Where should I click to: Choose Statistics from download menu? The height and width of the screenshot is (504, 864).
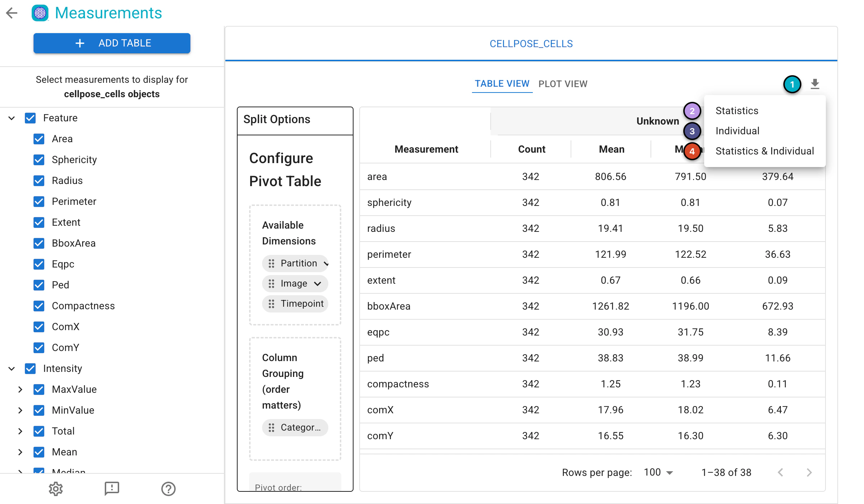(737, 111)
